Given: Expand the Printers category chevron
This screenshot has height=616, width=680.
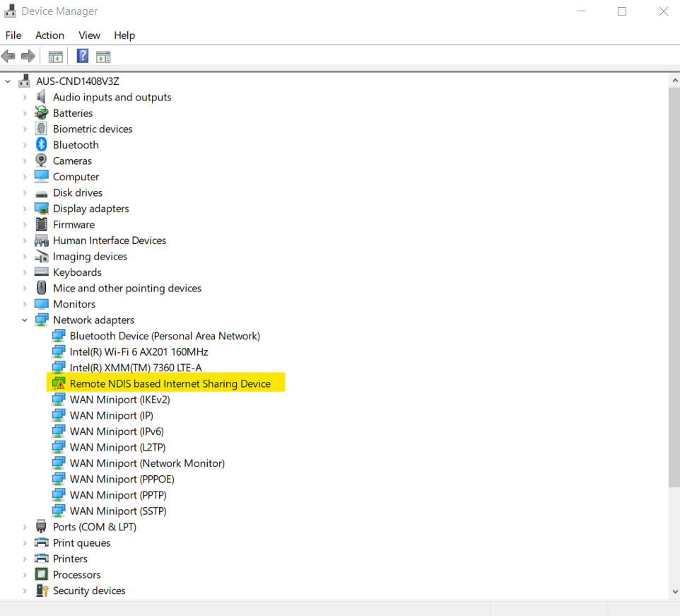Looking at the screenshot, I should [25, 559].
